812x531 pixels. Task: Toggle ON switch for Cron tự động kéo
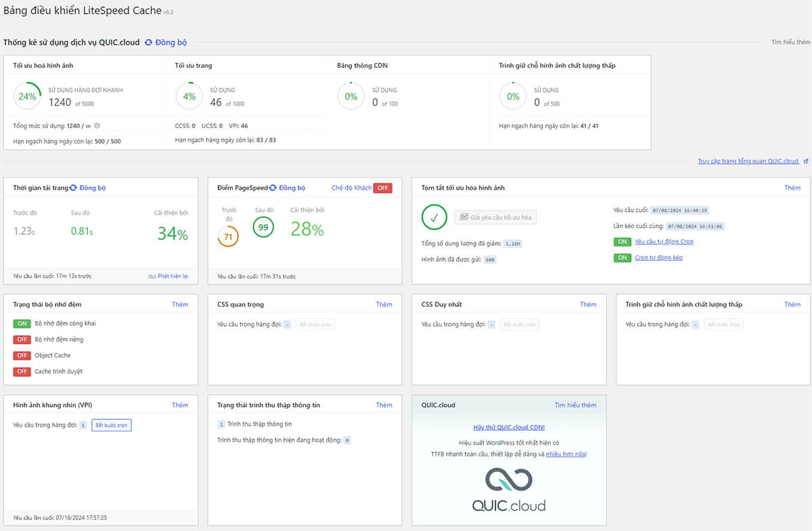[623, 258]
